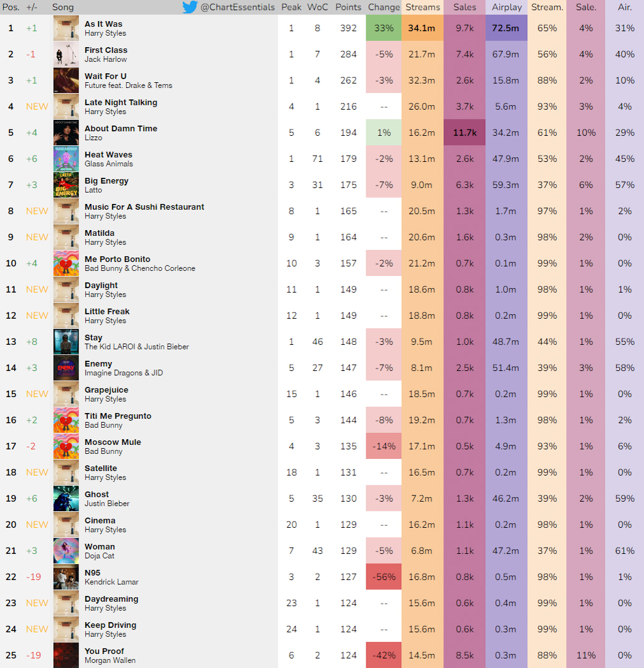Click the Me Porto Bonito album cover
Image resolution: width=644 pixels, height=668 pixels.
click(x=66, y=263)
